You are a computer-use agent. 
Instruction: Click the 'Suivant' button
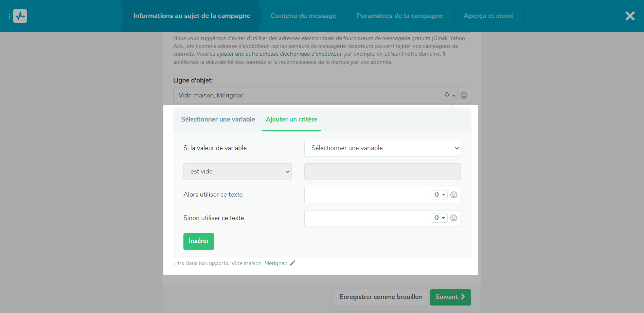click(450, 297)
